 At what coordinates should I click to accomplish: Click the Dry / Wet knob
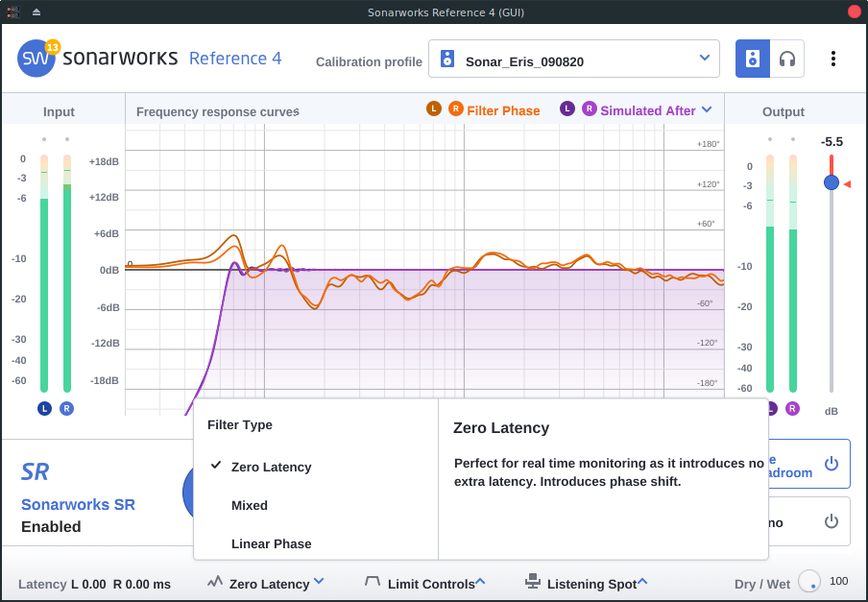click(809, 581)
